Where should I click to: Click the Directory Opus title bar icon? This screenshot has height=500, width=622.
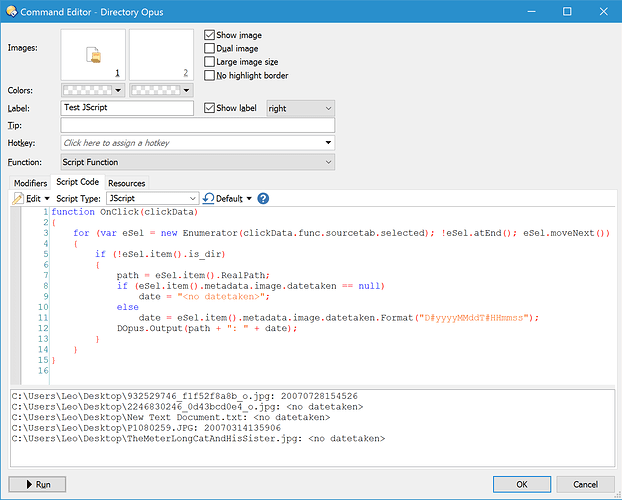pyautogui.click(x=12, y=12)
